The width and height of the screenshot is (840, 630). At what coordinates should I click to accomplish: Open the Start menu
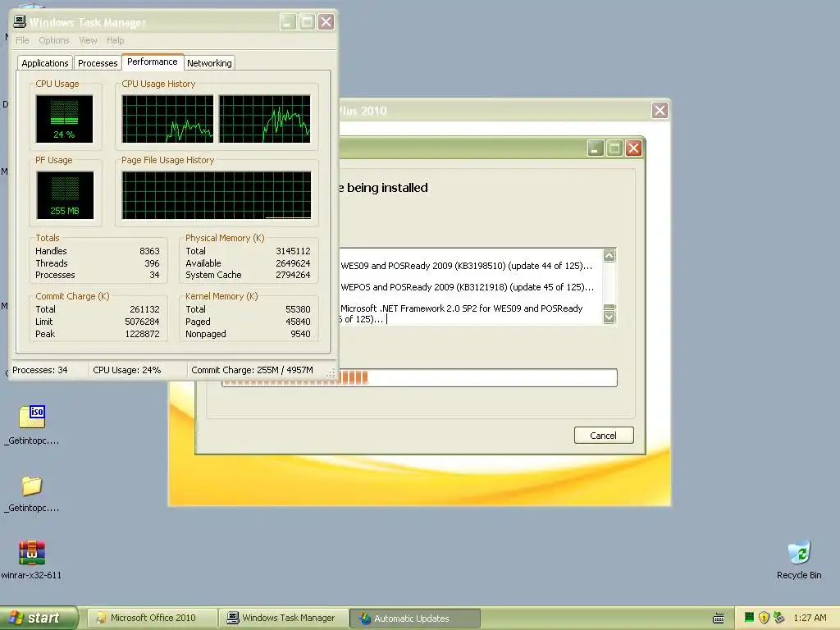click(39, 618)
